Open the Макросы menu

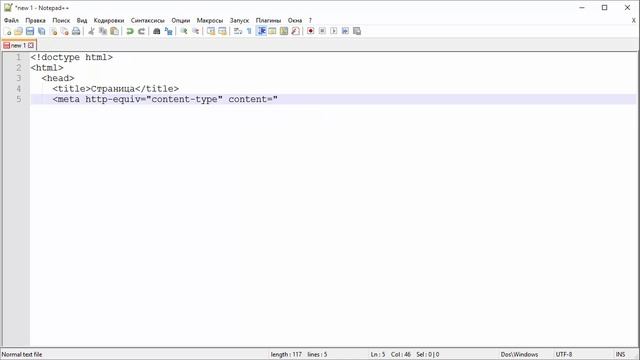[210, 20]
